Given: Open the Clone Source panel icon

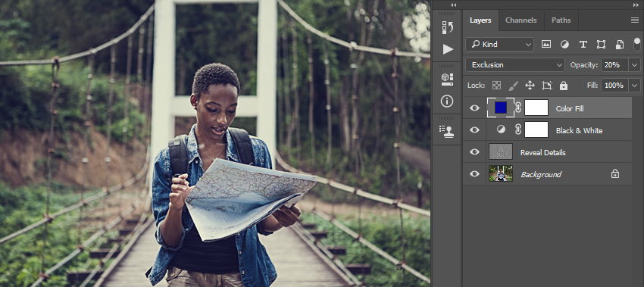Looking at the screenshot, I should 447,131.
